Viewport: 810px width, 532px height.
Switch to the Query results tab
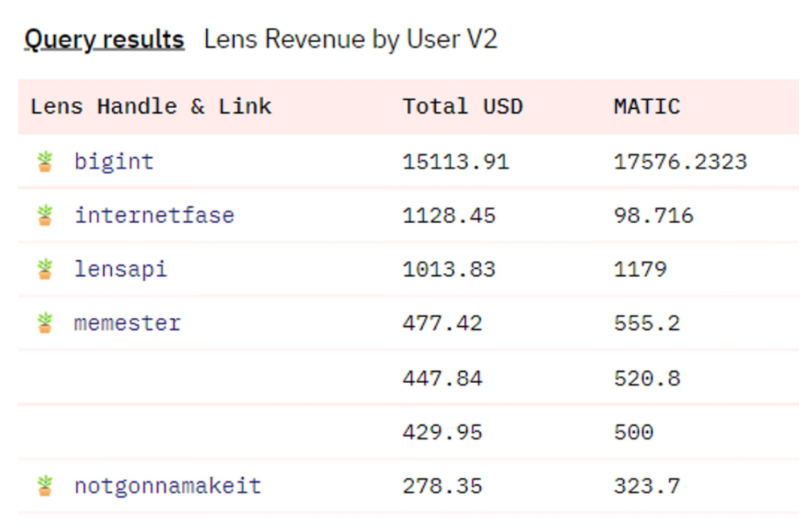pyautogui.click(x=104, y=40)
